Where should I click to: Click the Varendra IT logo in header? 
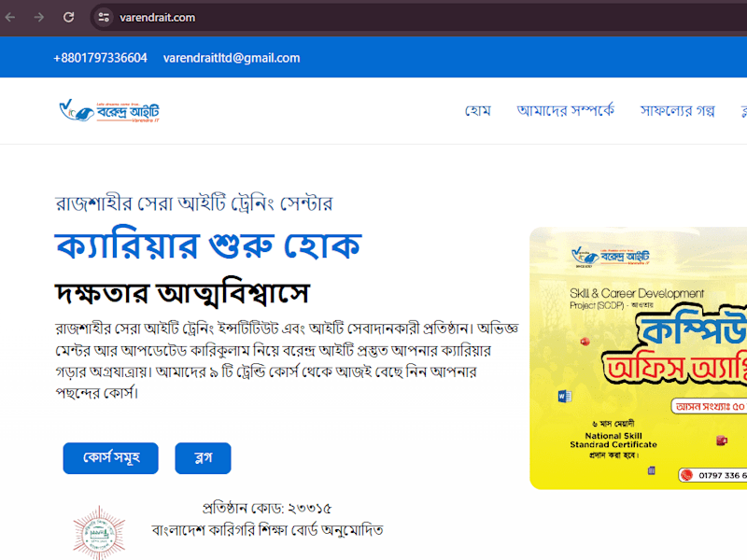109,111
